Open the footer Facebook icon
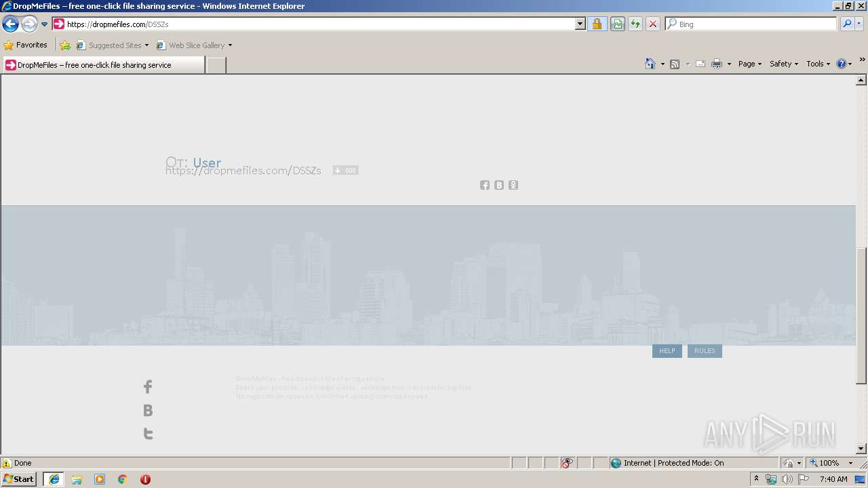868x488 pixels. click(148, 387)
